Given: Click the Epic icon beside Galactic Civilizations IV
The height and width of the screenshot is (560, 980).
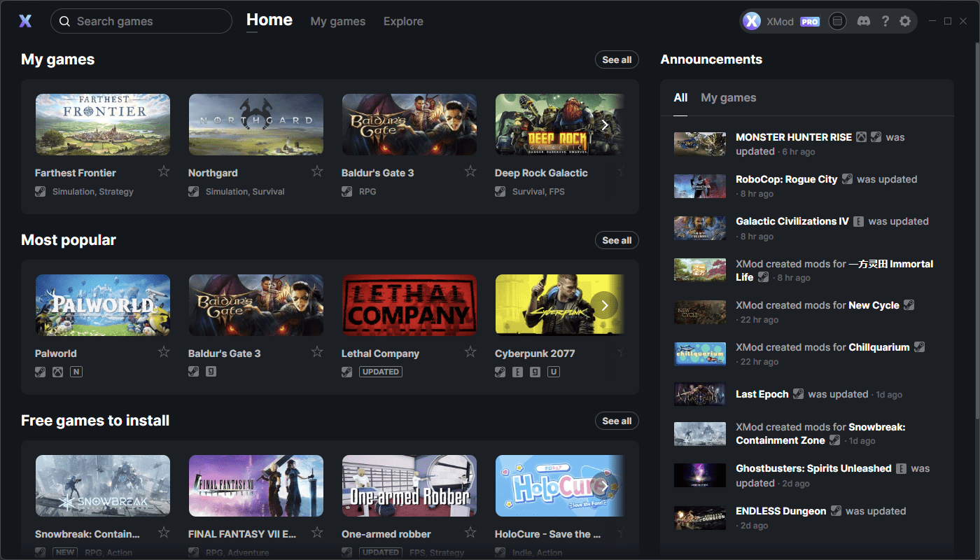Looking at the screenshot, I should coord(859,221).
